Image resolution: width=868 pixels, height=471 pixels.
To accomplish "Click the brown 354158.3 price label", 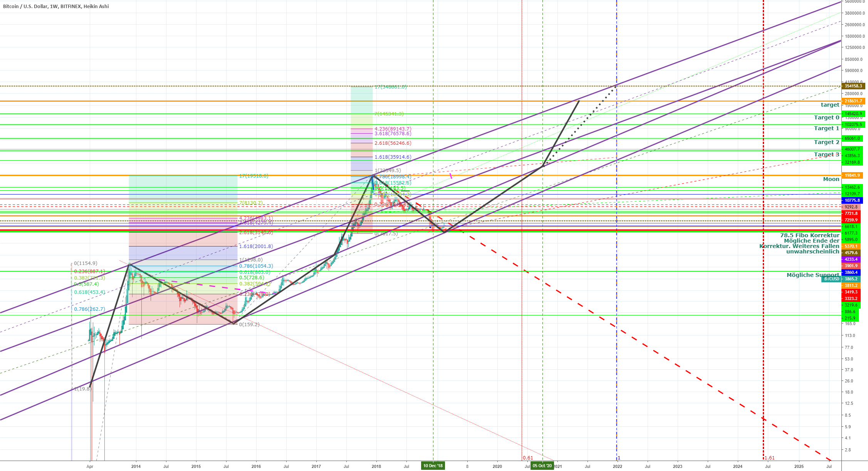I will tap(853, 86).
